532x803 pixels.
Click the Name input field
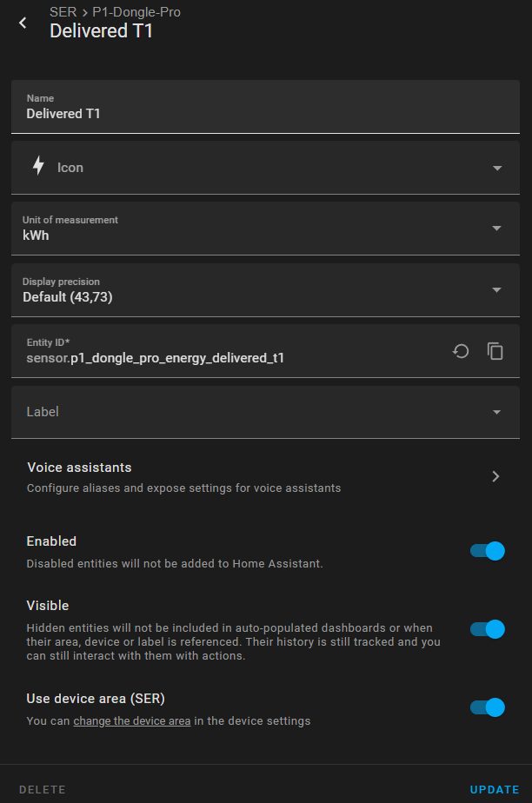(265, 107)
